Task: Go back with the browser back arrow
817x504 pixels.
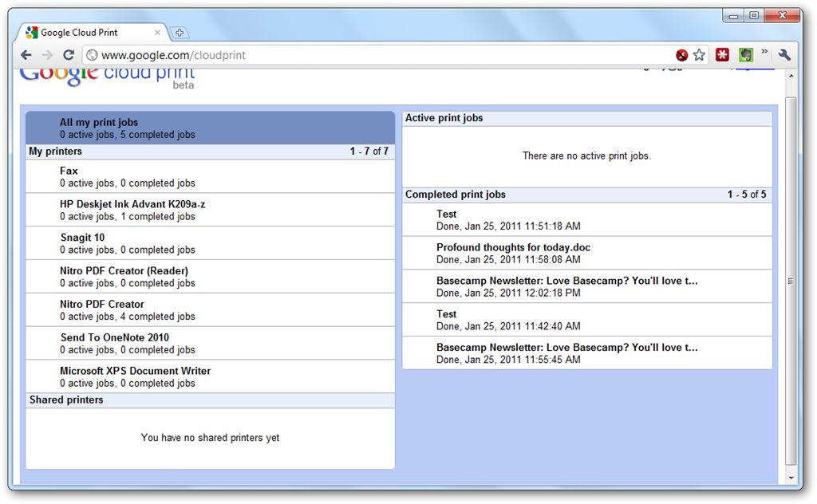Action: (x=26, y=55)
